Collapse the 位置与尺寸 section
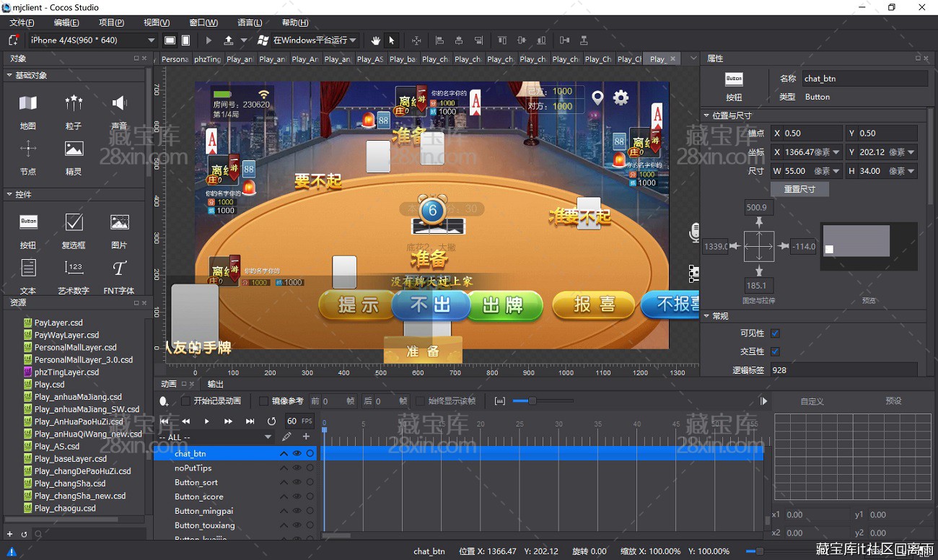 point(706,115)
